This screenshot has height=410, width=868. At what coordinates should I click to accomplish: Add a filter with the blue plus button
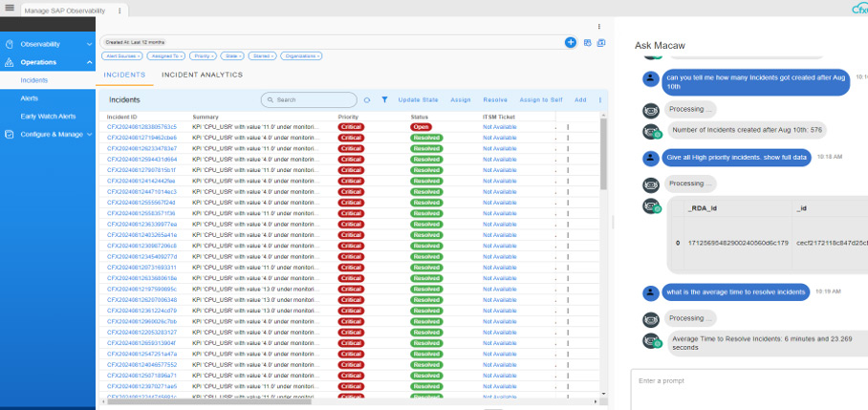570,42
